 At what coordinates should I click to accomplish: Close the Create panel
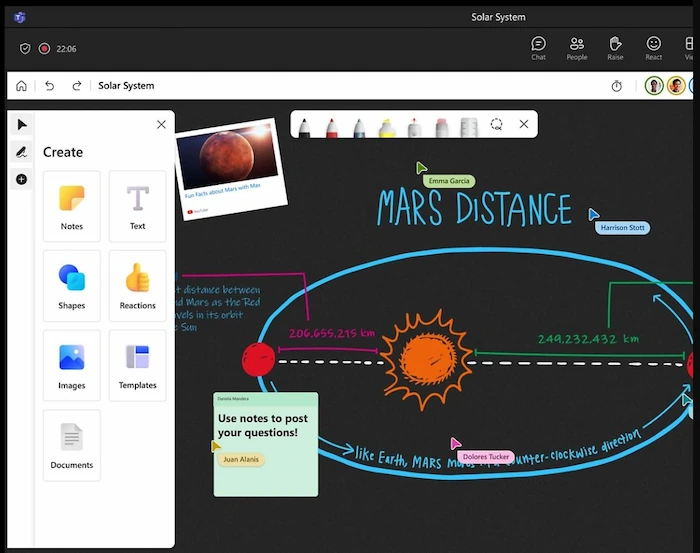click(161, 125)
